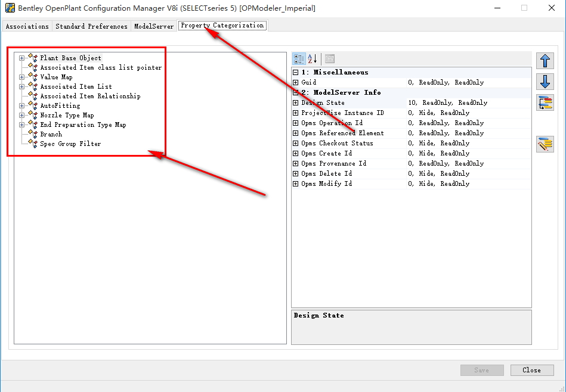Select the Associated Item List item
The image size is (566, 392).
click(76, 86)
